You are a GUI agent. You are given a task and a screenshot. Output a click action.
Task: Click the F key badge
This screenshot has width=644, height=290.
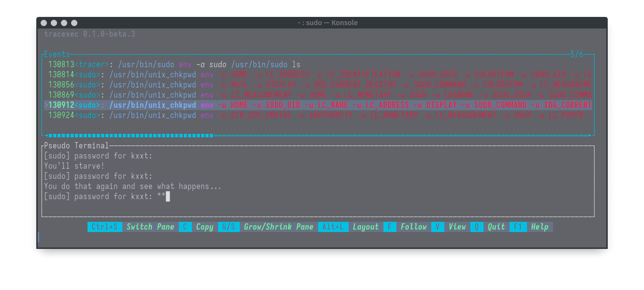[x=390, y=227]
